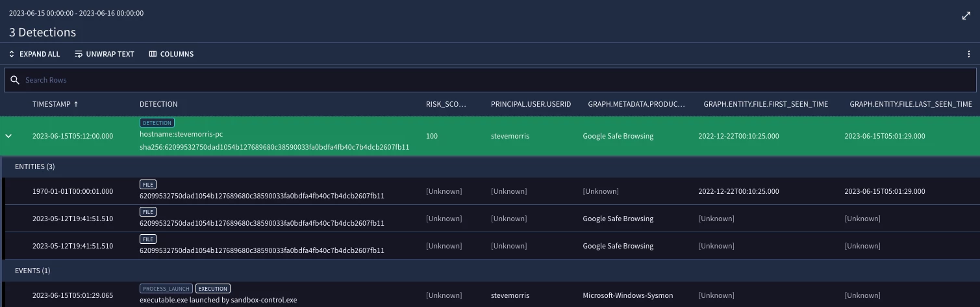The width and height of the screenshot is (980, 307).
Task: Click the DETECTION badge in the green row
Action: pyautogui.click(x=157, y=122)
